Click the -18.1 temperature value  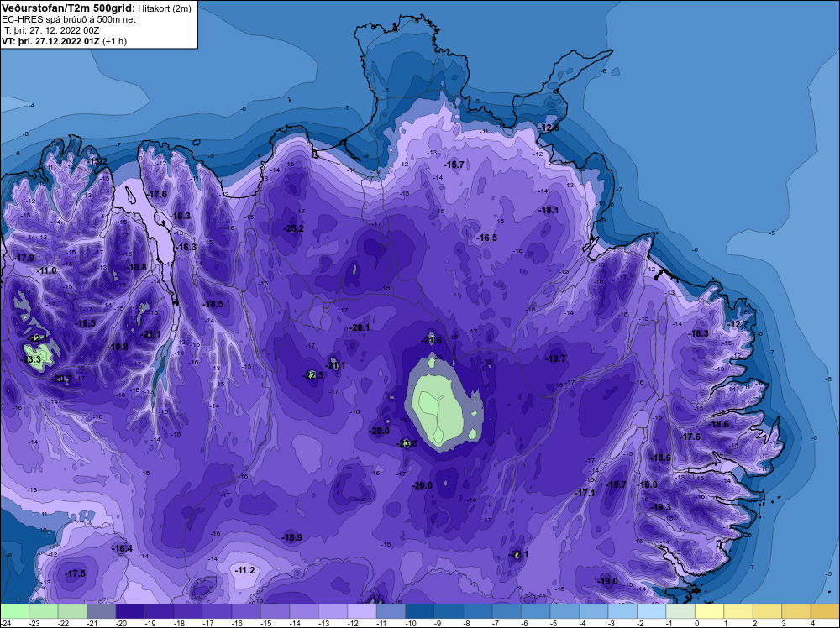click(x=549, y=211)
